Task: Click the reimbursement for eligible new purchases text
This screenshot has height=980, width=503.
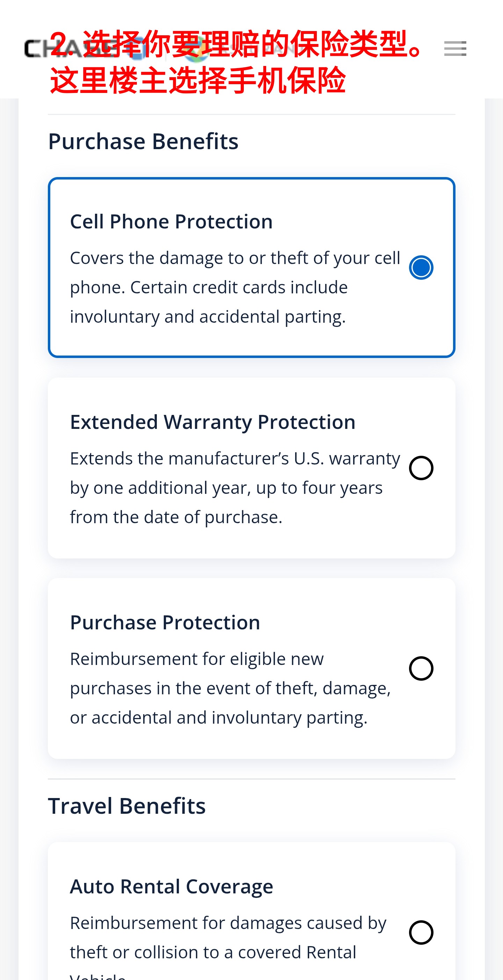Action: tap(230, 688)
